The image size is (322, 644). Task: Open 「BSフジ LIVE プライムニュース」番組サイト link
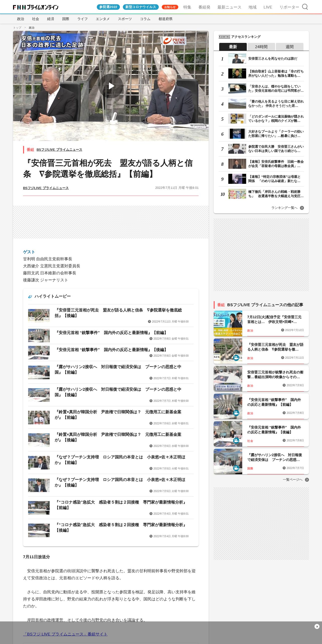click(65, 634)
